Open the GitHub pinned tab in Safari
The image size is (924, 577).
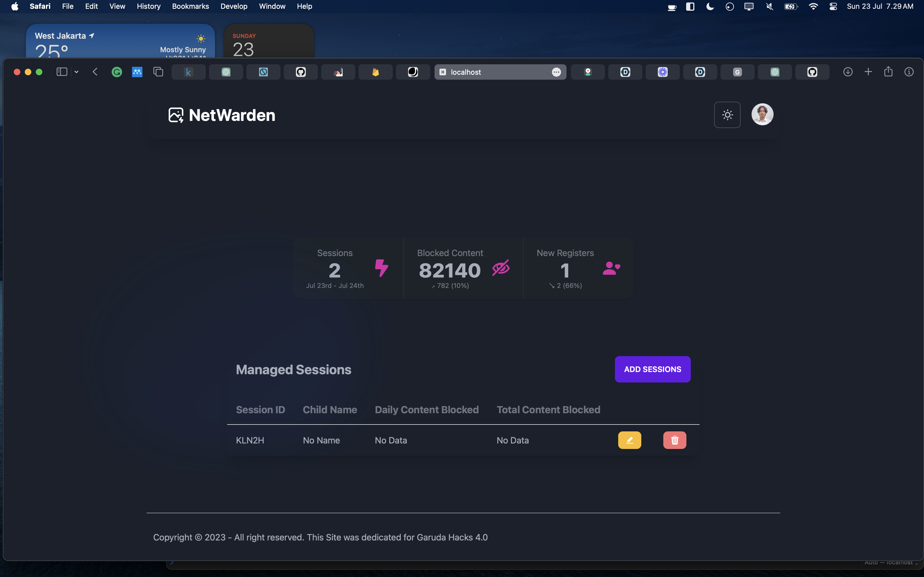point(301,72)
